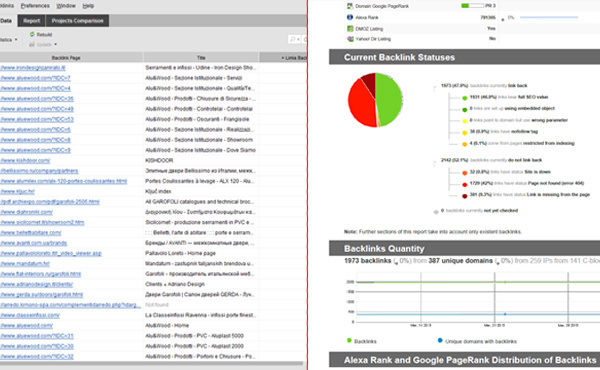The height and width of the screenshot is (370, 600).
Task: Open the search options dropdown arrow
Action: point(298,39)
